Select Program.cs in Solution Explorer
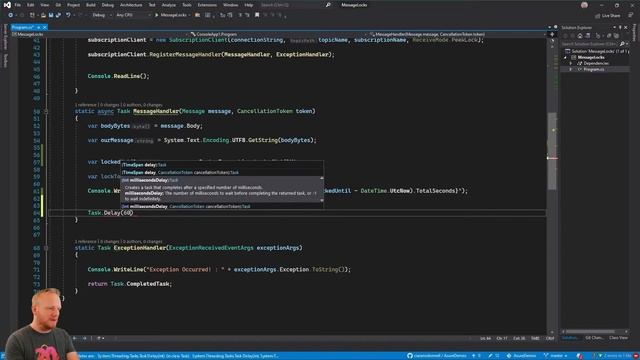 click(593, 69)
